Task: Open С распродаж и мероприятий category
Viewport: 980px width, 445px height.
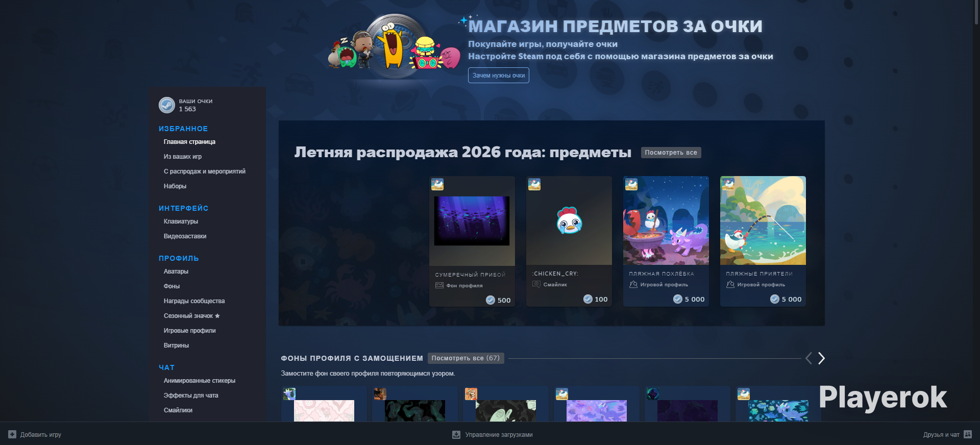Action: tap(205, 171)
